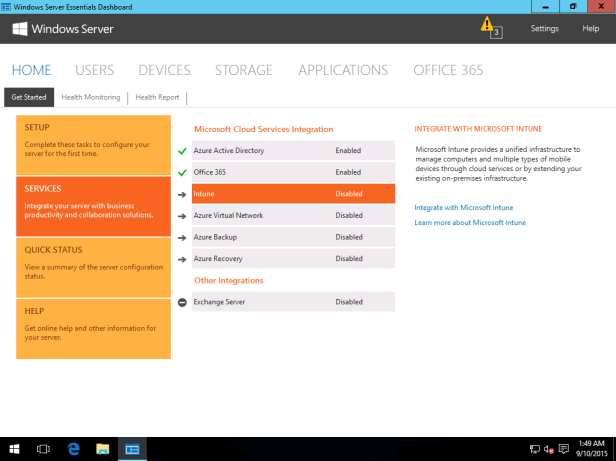Open File Explorer from the taskbar

[102, 449]
